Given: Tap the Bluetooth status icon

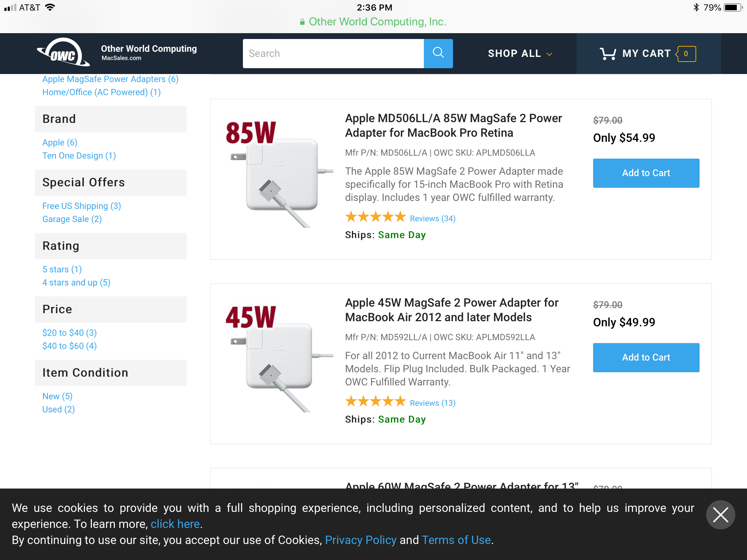Looking at the screenshot, I should [x=696, y=7].
